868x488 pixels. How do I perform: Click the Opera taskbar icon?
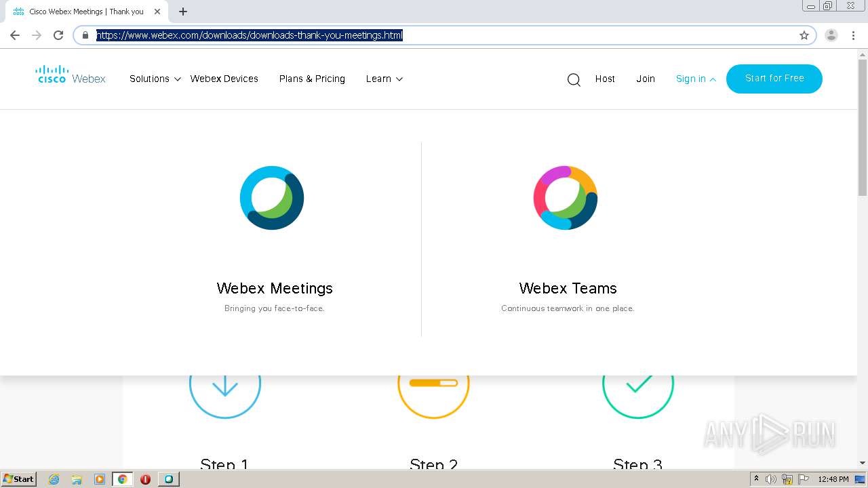click(145, 479)
